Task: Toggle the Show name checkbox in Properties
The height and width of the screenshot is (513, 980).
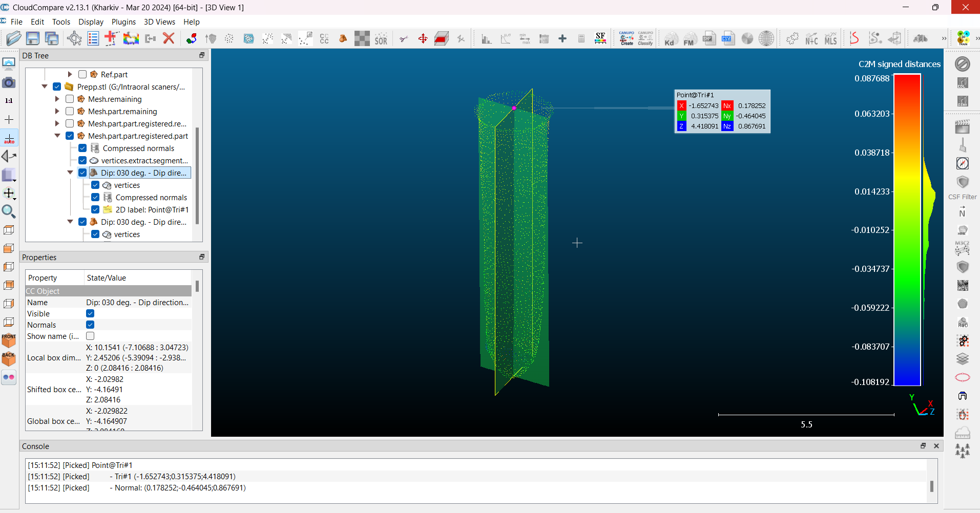Action: (x=90, y=336)
